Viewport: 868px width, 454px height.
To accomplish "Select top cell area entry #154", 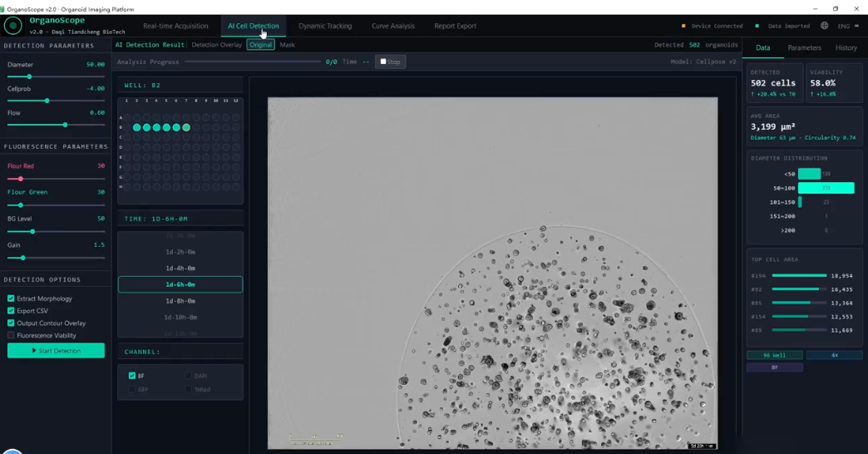I will click(x=801, y=316).
